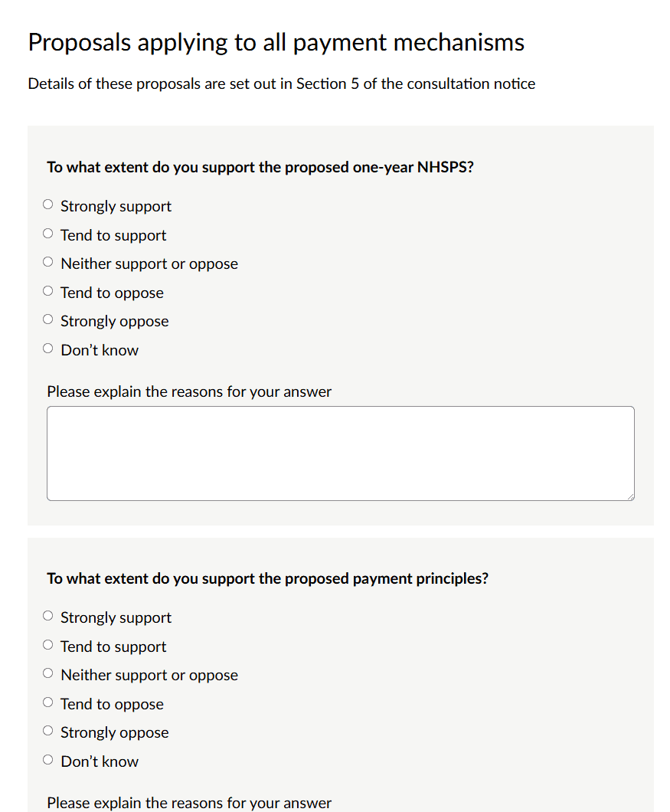Select Strongly support for one-year NHSPS
Viewport: 670px width, 812px height.
48,205
